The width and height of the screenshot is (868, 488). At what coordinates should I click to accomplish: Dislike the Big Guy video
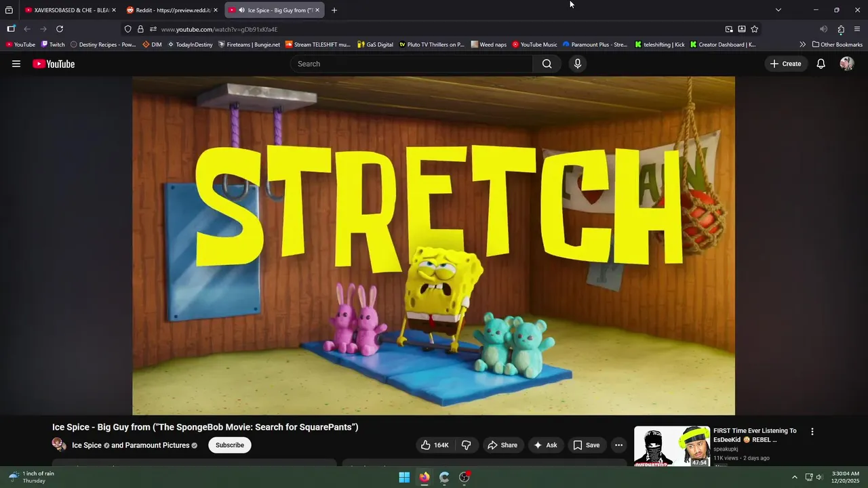(467, 445)
